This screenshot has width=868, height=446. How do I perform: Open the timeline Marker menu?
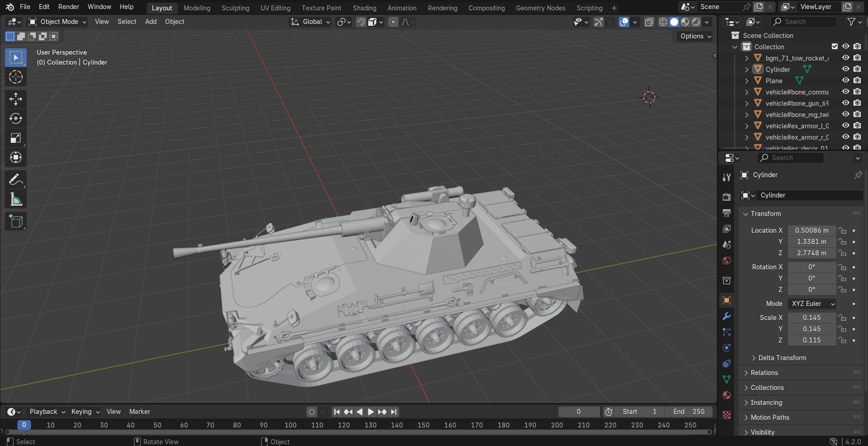coord(139,412)
